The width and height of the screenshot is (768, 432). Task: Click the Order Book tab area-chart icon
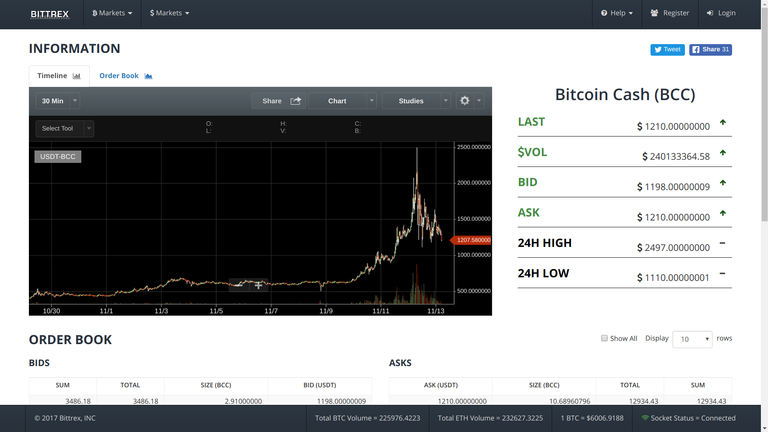coord(148,76)
